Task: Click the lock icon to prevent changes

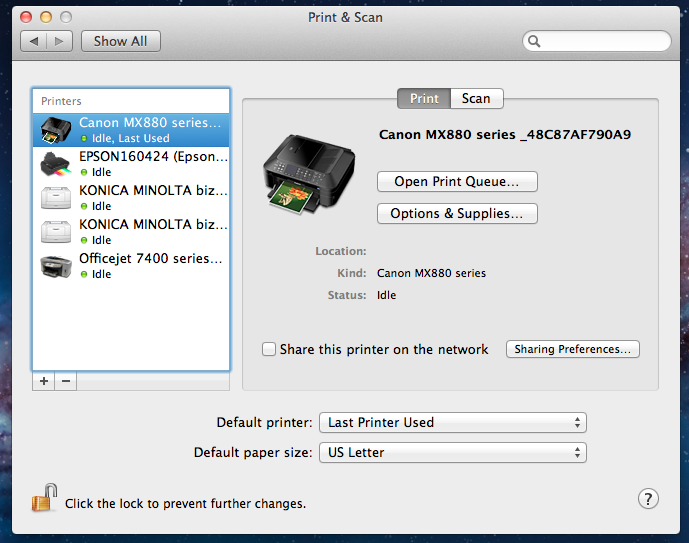Action: 44,497
